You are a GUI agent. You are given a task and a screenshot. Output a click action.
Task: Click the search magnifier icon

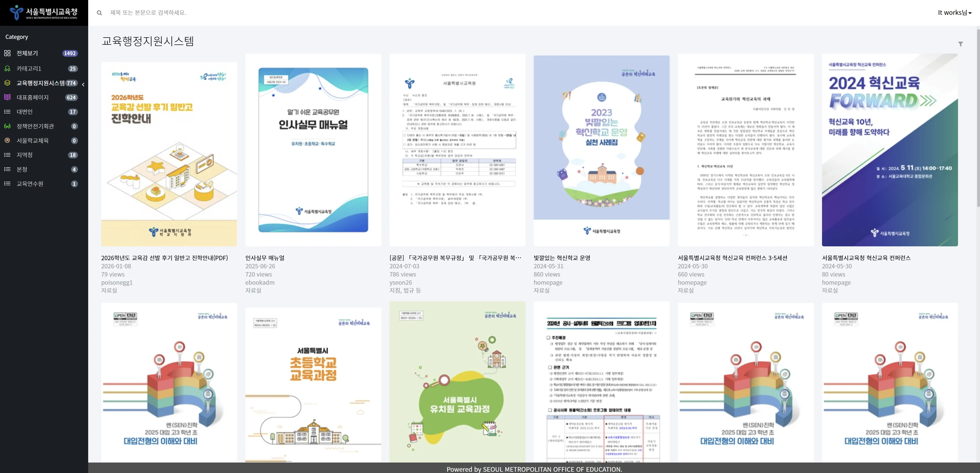pos(99,13)
